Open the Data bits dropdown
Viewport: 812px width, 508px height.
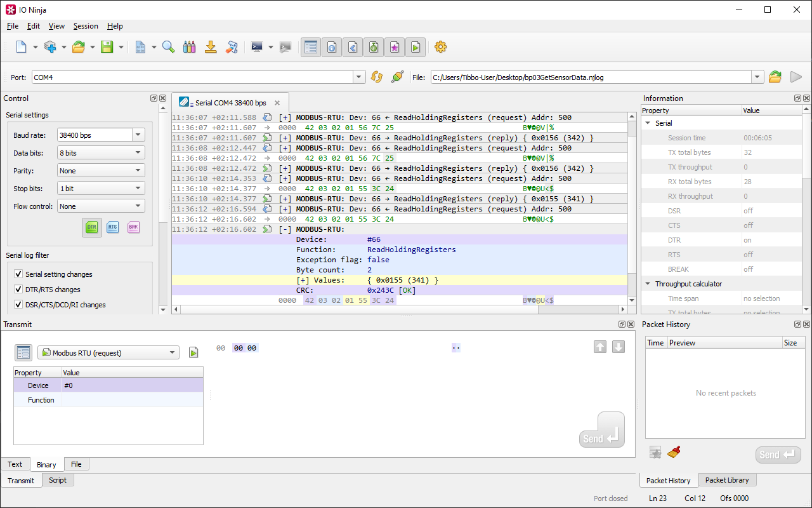point(101,153)
